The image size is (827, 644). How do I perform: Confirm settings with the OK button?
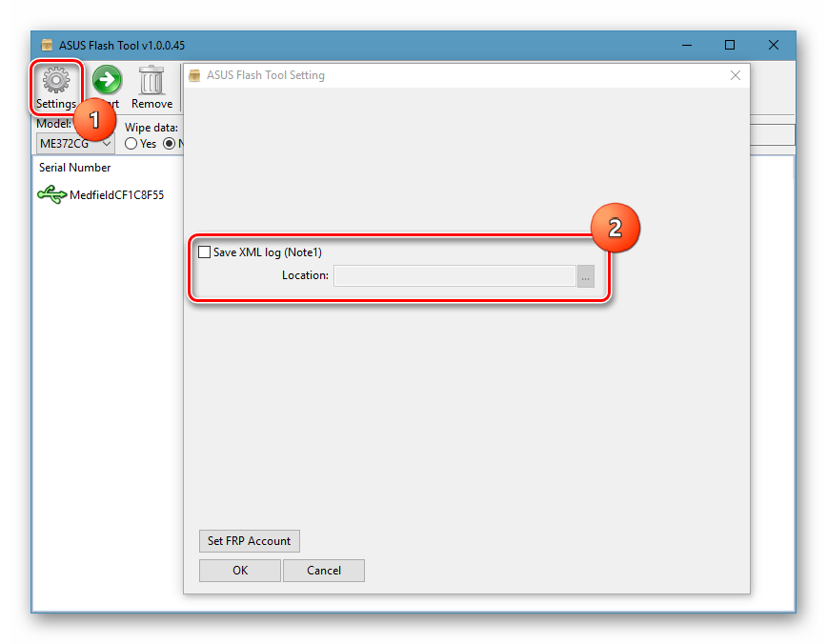pos(240,571)
